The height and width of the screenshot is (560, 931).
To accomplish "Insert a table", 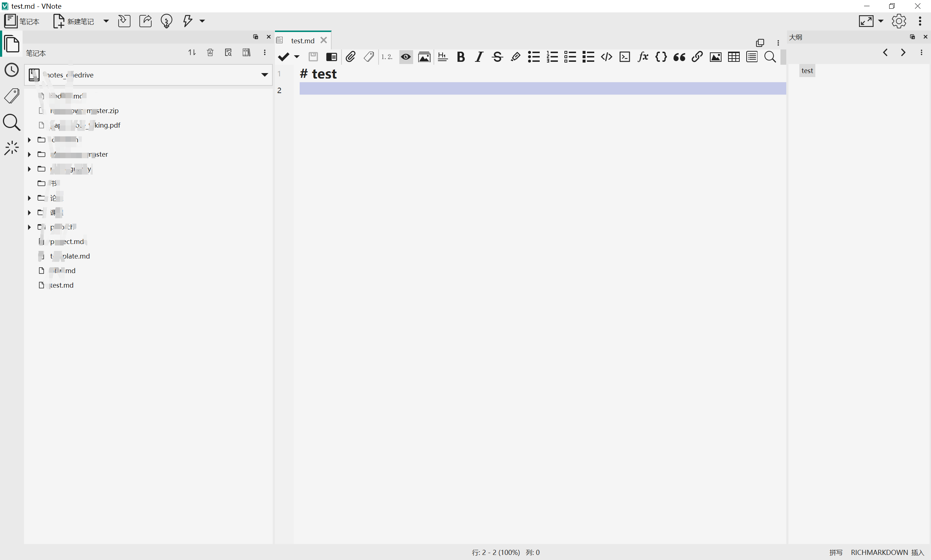I will [x=733, y=57].
